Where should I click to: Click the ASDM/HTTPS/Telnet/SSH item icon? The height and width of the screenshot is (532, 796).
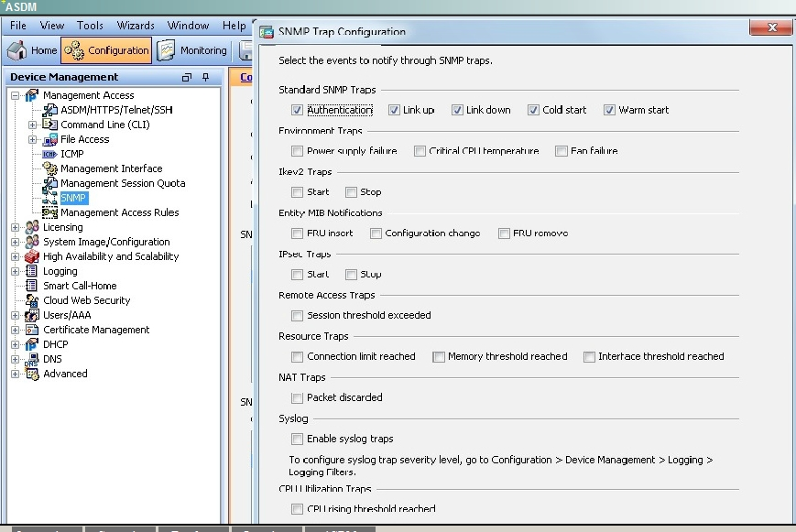pyautogui.click(x=49, y=110)
